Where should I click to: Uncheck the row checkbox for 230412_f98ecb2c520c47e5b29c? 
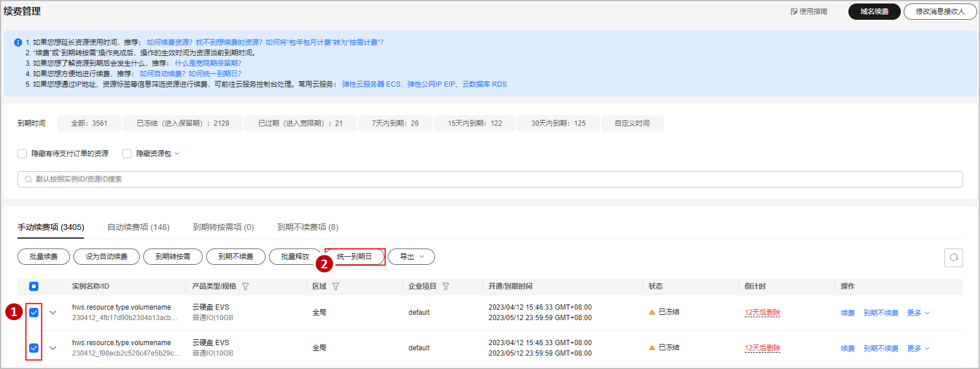pos(34,348)
